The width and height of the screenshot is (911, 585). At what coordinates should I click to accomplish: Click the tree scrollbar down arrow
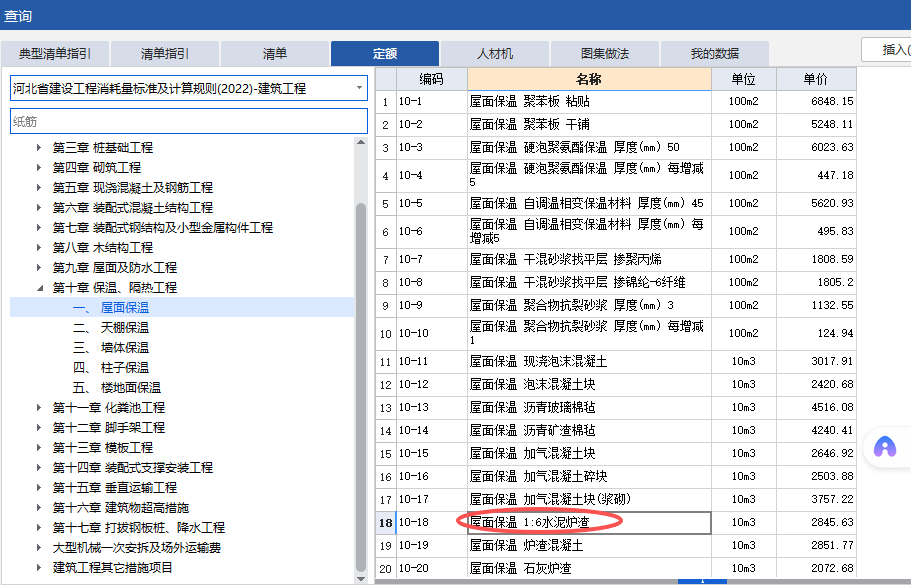(x=361, y=579)
